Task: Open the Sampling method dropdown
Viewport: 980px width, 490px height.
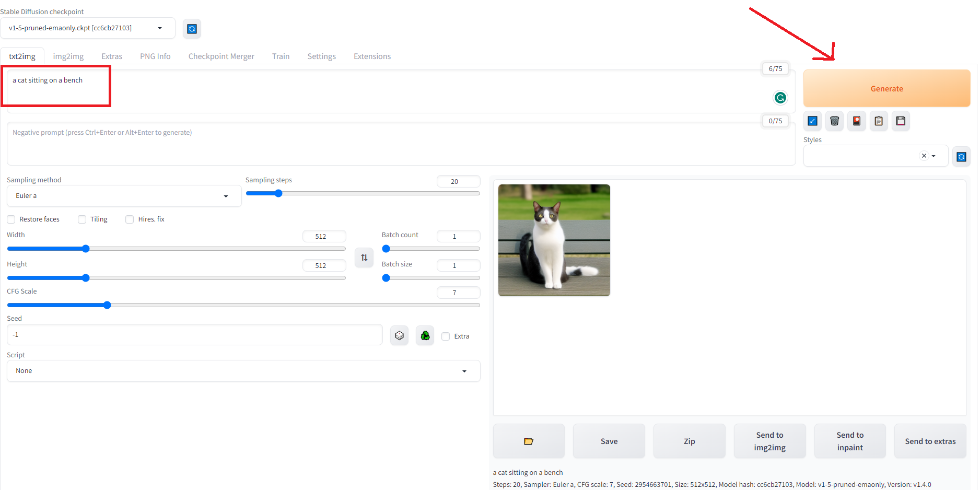Action: tap(124, 196)
